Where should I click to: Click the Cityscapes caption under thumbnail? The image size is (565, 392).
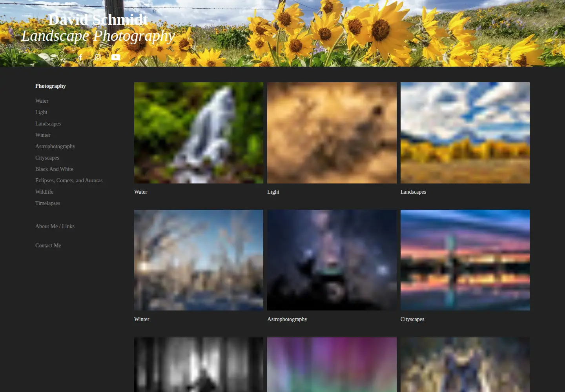point(412,319)
